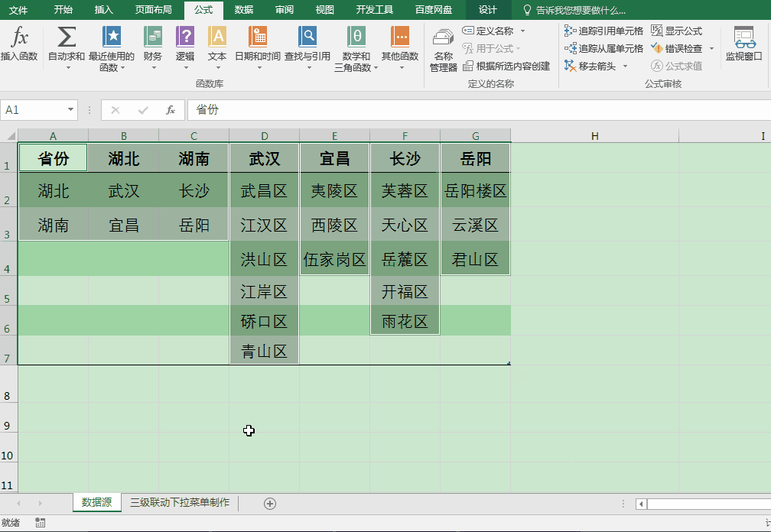This screenshot has height=532, width=771.
Task: Open Lookup & Reference (查找与引用) functions
Action: click(307, 48)
